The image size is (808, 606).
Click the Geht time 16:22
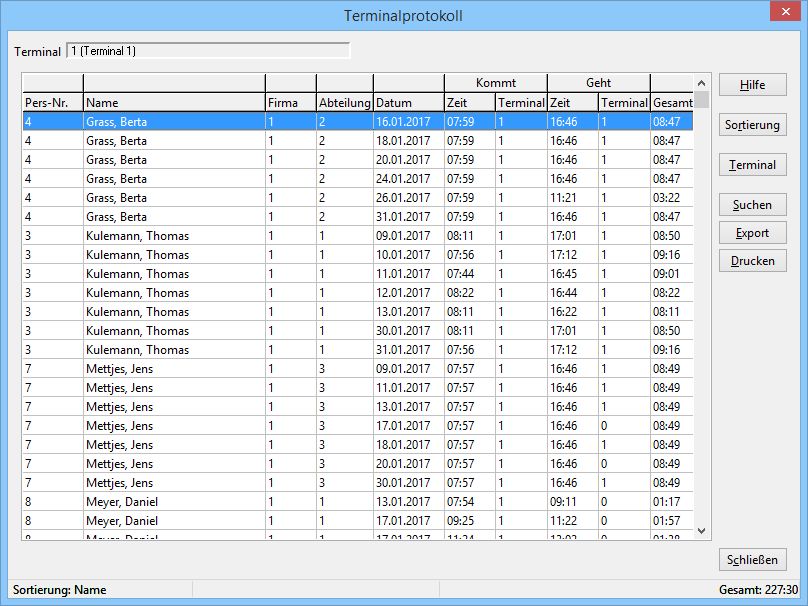tap(573, 312)
